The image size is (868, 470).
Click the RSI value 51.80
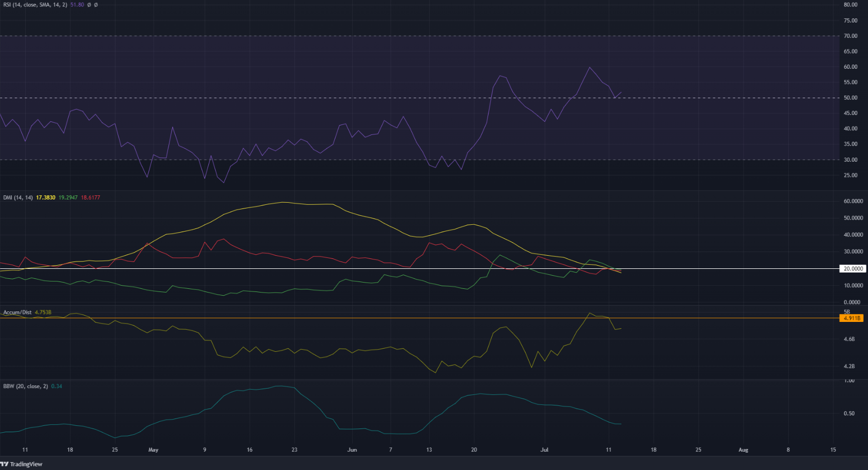pos(77,5)
